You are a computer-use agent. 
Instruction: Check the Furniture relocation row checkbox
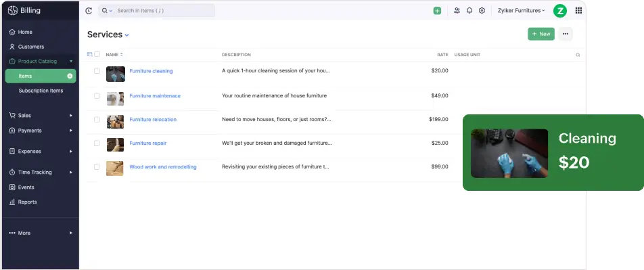(x=97, y=120)
